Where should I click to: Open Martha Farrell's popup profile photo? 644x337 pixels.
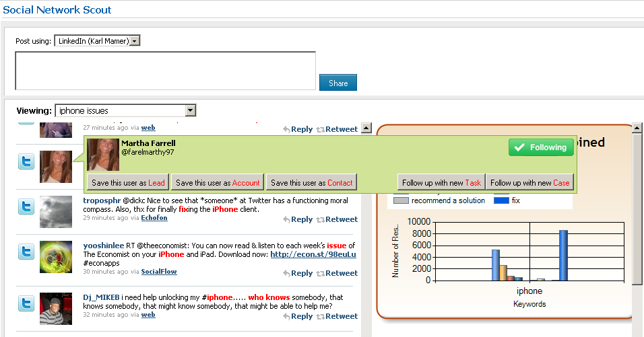point(102,155)
